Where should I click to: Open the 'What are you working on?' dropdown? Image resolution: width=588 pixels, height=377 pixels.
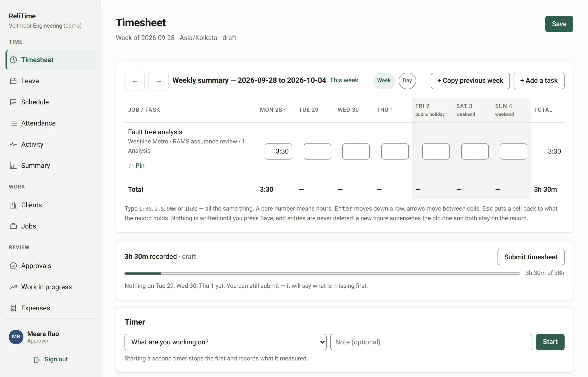pyautogui.click(x=226, y=342)
